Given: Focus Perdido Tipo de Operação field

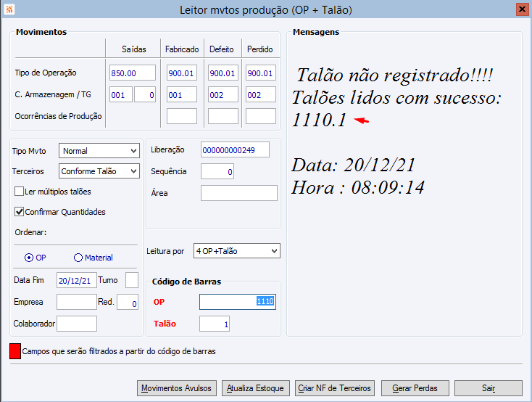Looking at the screenshot, I should [261, 73].
